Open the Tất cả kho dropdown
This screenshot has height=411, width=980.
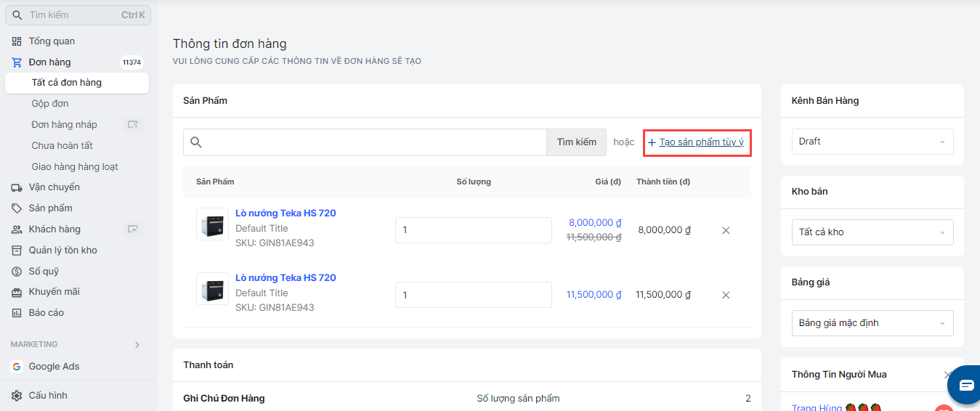pos(872,232)
